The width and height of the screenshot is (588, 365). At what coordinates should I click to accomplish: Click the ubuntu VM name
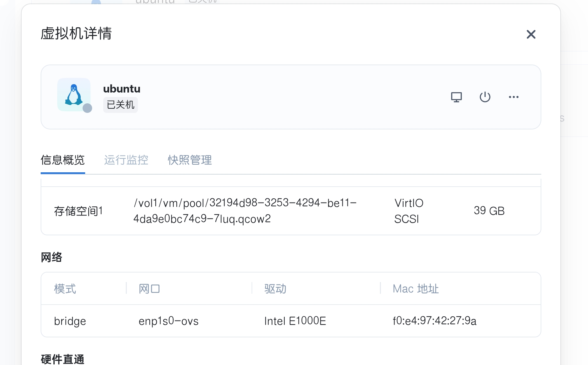(x=122, y=89)
